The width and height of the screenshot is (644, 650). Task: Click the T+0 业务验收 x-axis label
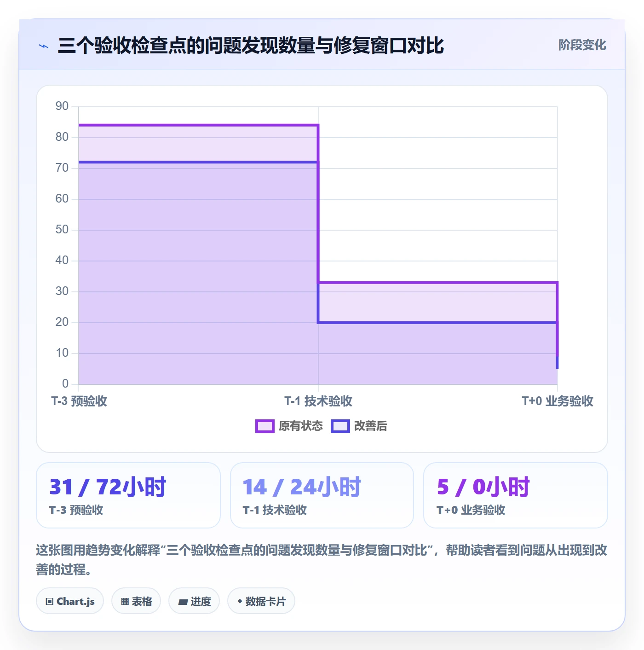click(558, 401)
